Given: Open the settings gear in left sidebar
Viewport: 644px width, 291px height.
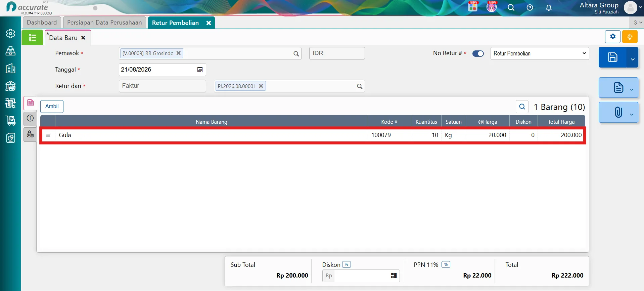Looking at the screenshot, I should pyautogui.click(x=10, y=34).
